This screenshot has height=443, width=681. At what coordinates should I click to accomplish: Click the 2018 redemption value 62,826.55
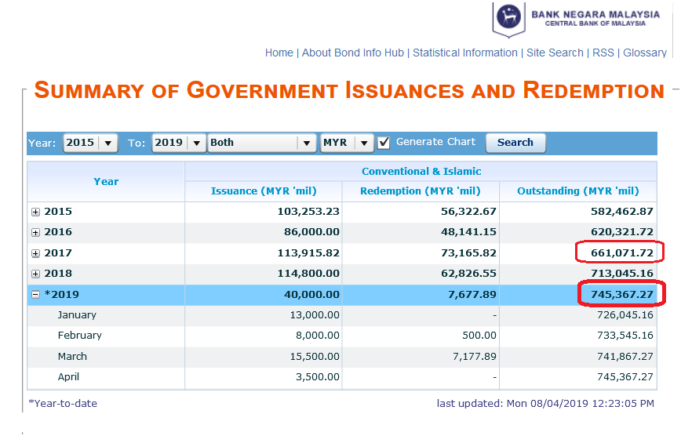point(469,274)
